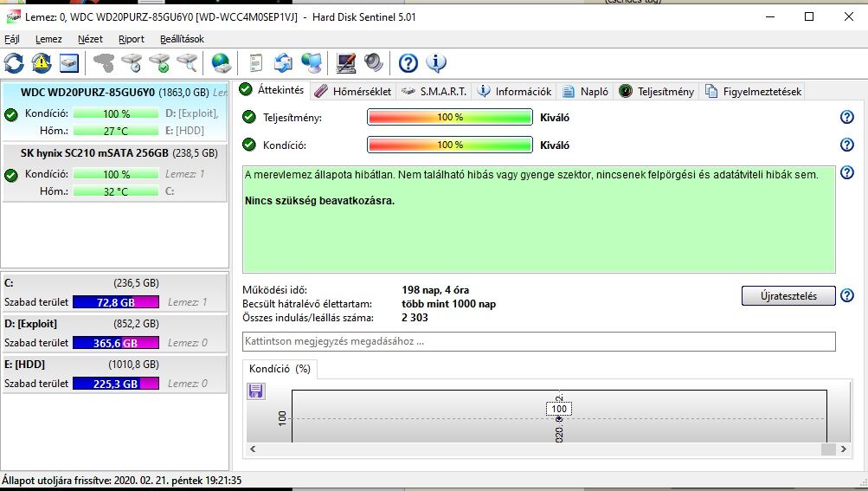Open the Fájl menu
The height and width of the screenshot is (491, 868).
tap(11, 39)
